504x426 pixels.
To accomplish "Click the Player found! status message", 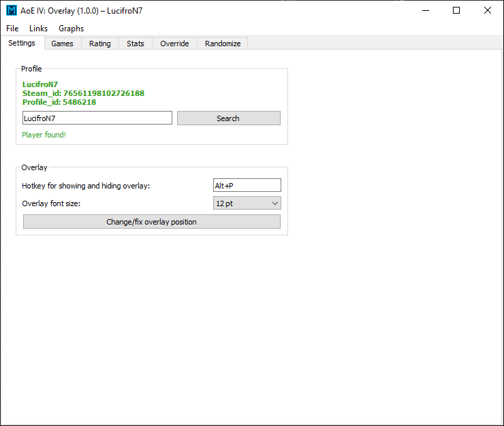I will coord(44,135).
